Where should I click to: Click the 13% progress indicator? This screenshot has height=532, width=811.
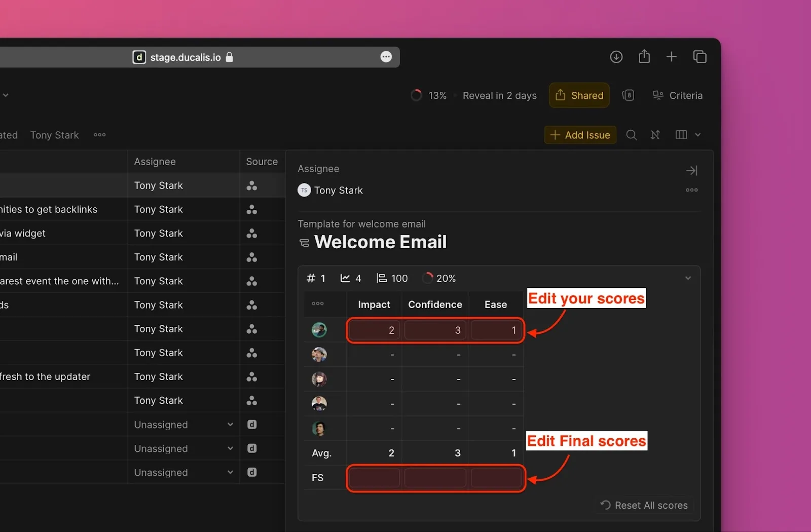point(429,95)
